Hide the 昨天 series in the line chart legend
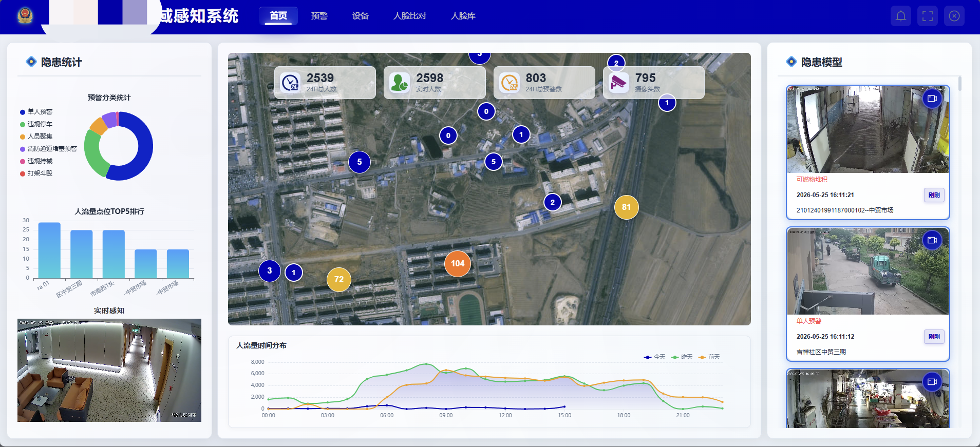This screenshot has height=447, width=980. tap(682, 357)
